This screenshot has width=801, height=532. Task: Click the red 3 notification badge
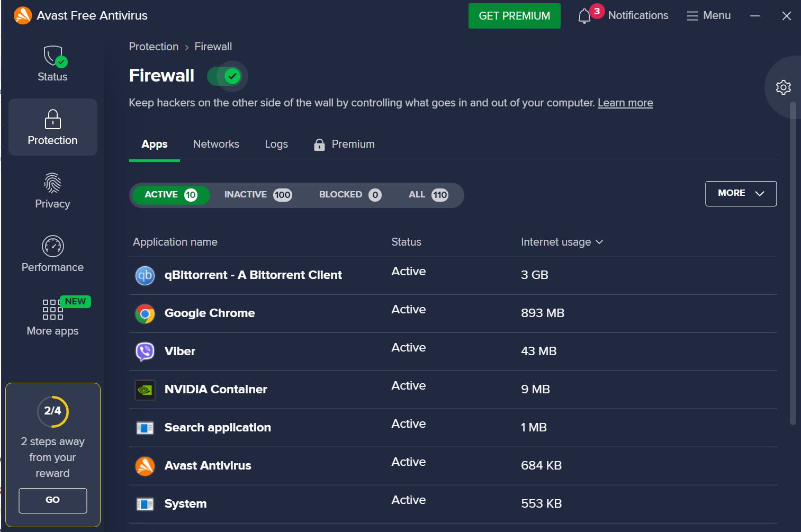[597, 11]
